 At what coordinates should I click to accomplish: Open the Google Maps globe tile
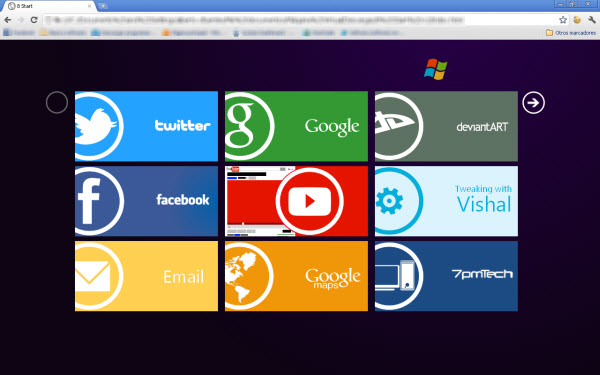coord(296,276)
